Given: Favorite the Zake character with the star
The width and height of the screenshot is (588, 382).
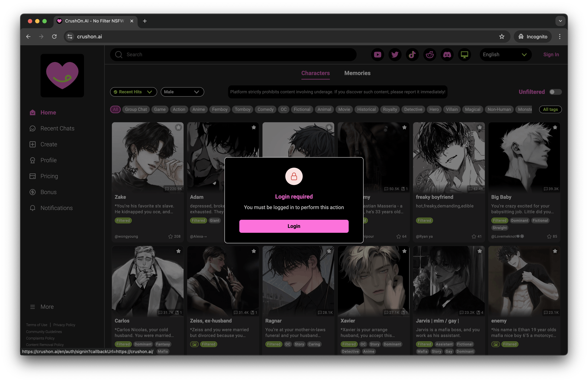Looking at the screenshot, I should pos(179,127).
